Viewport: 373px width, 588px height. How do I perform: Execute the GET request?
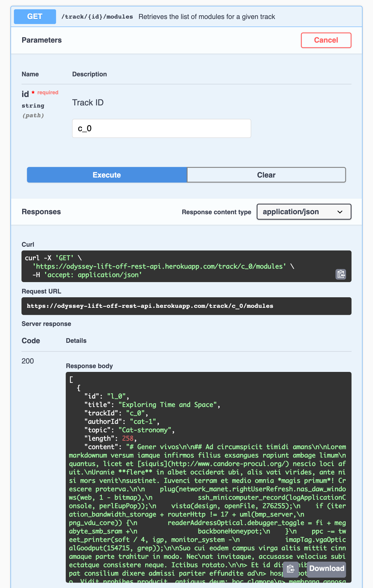pyautogui.click(x=107, y=175)
